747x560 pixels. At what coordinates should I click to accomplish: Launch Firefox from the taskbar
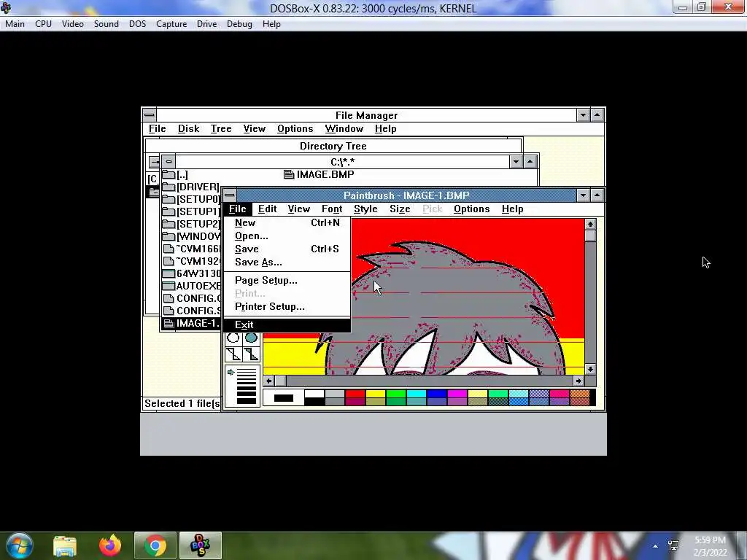click(x=110, y=545)
